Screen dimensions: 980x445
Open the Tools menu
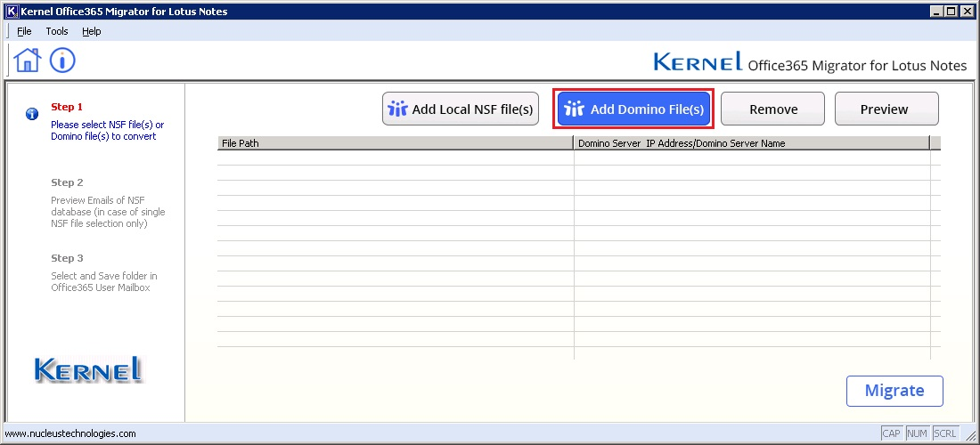[x=57, y=31]
